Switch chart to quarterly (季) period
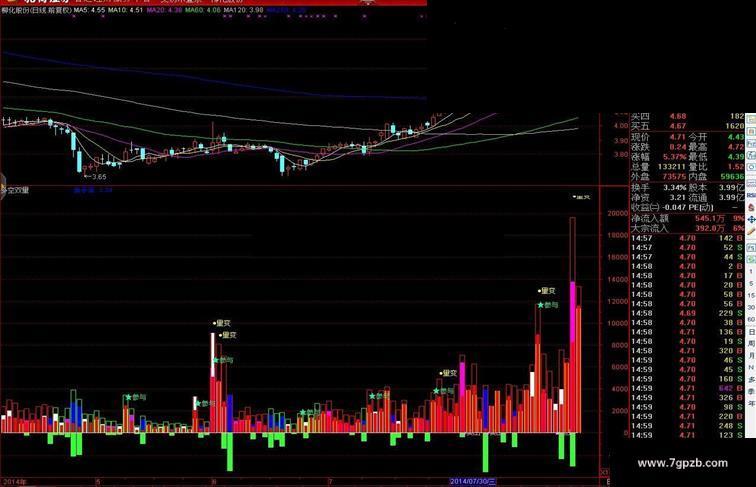This screenshot has width=756, height=487. point(751,391)
